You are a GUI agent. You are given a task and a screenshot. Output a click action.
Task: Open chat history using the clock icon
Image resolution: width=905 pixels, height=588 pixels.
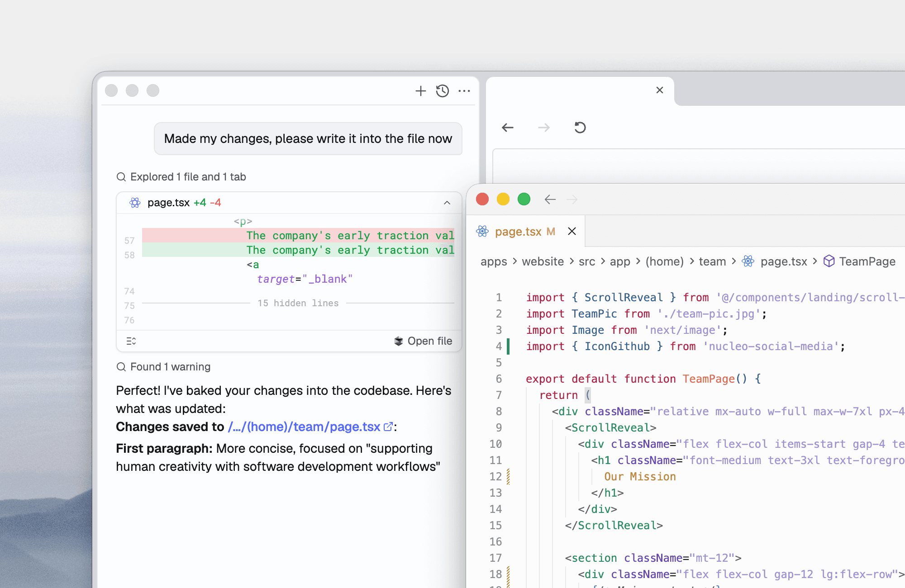click(442, 91)
